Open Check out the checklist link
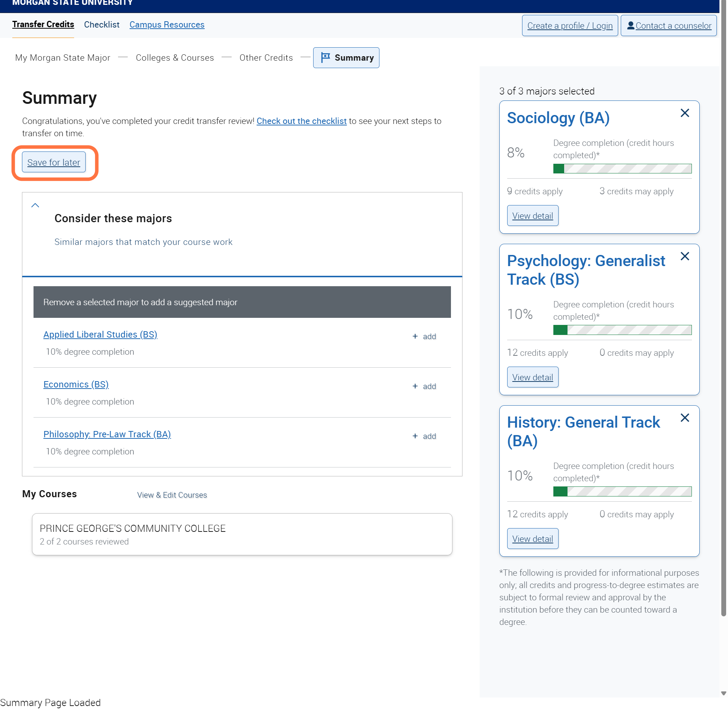 pos(301,121)
